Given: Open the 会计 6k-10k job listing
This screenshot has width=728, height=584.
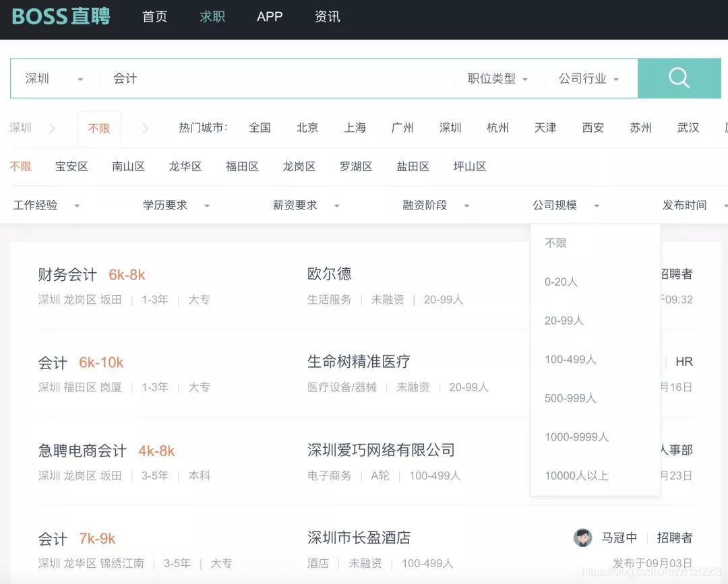Looking at the screenshot, I should coord(53,362).
